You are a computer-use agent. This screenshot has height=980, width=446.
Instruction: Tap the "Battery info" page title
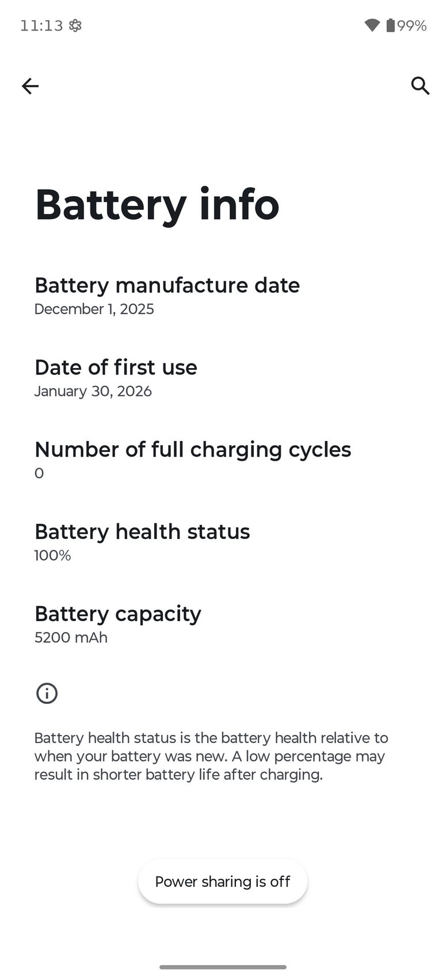[x=157, y=204]
